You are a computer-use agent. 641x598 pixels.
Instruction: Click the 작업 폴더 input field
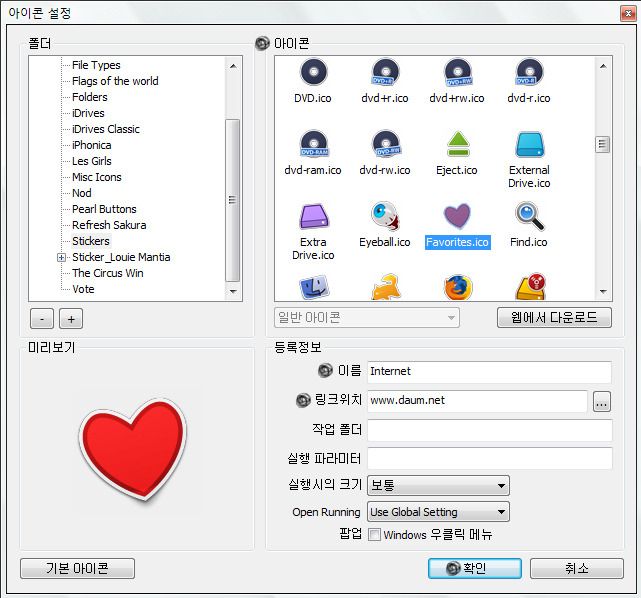click(489, 430)
